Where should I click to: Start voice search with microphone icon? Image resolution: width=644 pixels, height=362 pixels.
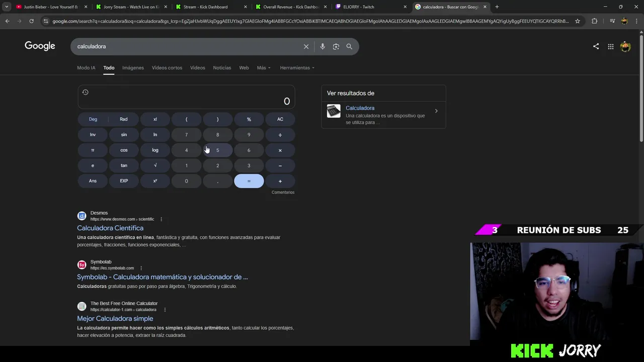point(323,46)
